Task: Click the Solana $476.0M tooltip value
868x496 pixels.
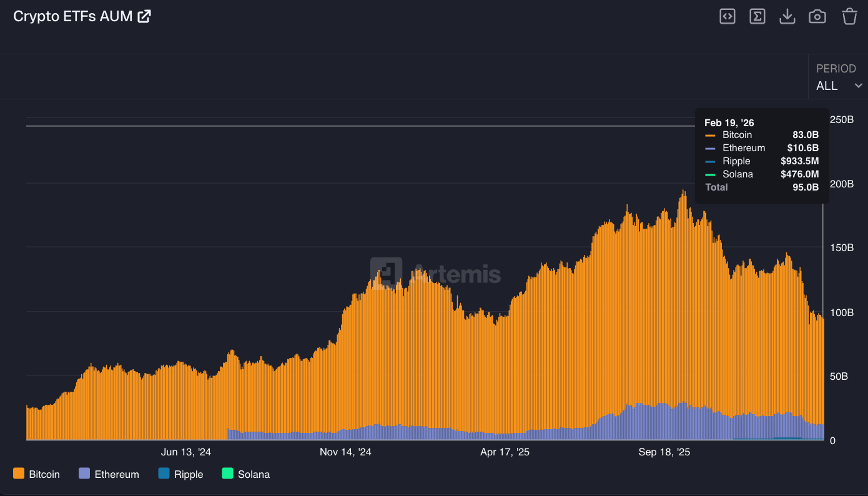Action: coord(800,174)
